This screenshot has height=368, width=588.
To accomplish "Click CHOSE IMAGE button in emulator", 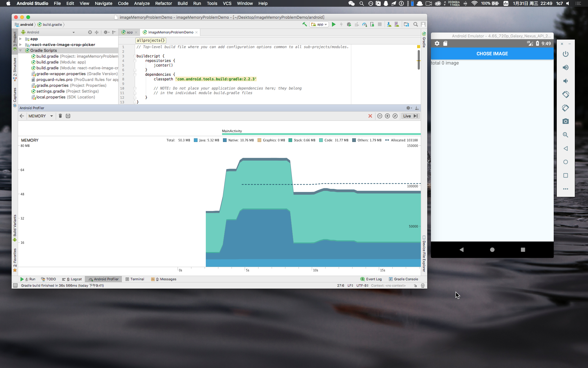I will click(x=492, y=54).
